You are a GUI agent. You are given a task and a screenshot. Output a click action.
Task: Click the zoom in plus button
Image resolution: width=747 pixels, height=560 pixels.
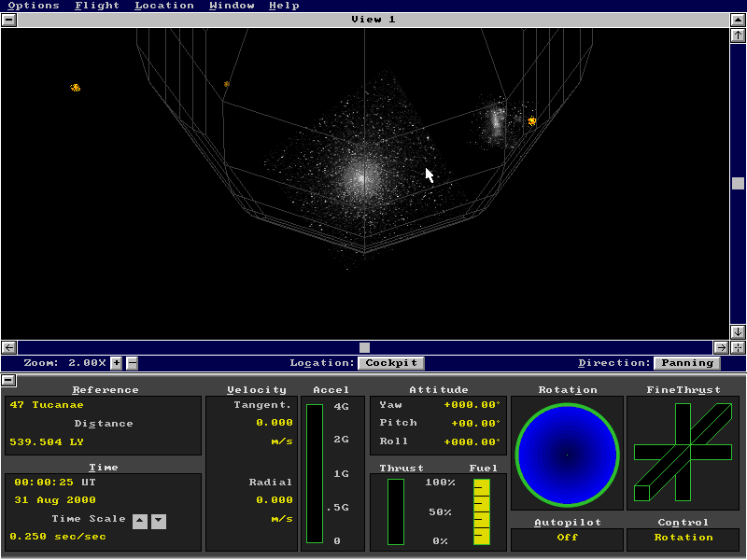pyautogui.click(x=116, y=363)
